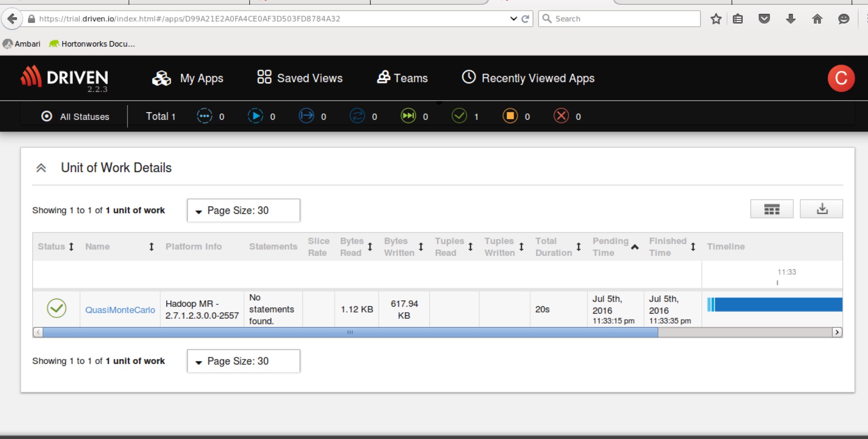The height and width of the screenshot is (439, 868).
Task: Click the running status filter icon
Action: click(255, 116)
